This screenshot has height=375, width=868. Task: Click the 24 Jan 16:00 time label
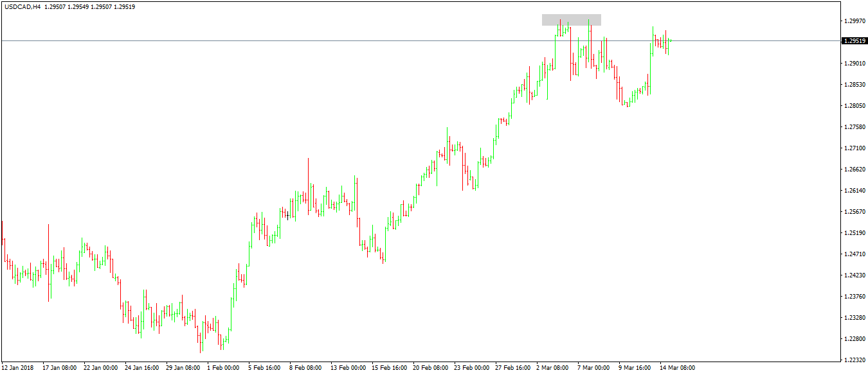coord(142,368)
